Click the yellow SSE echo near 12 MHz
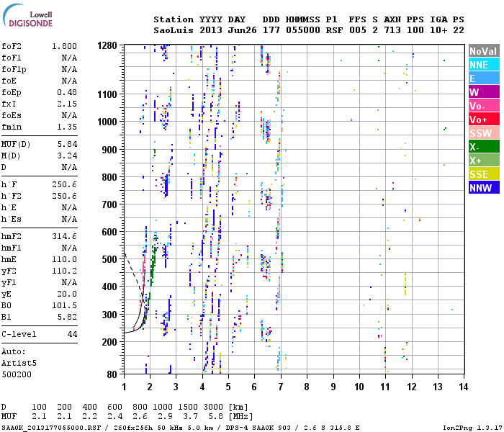Image resolution: width=504 pixels, height=432 pixels. (405, 284)
